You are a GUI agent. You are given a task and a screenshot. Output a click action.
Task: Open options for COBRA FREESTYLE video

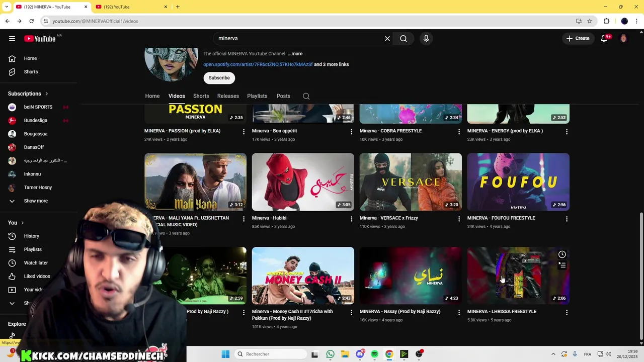pos(459,132)
